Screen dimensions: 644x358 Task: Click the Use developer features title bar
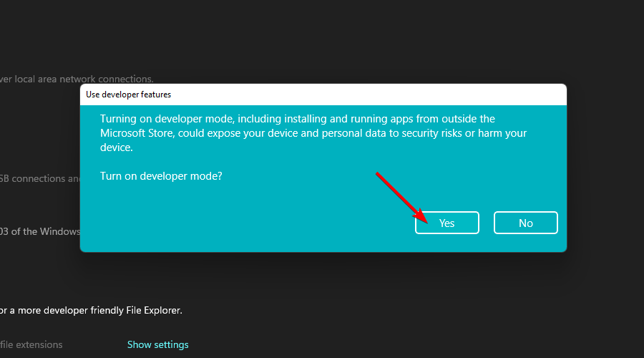129,94
